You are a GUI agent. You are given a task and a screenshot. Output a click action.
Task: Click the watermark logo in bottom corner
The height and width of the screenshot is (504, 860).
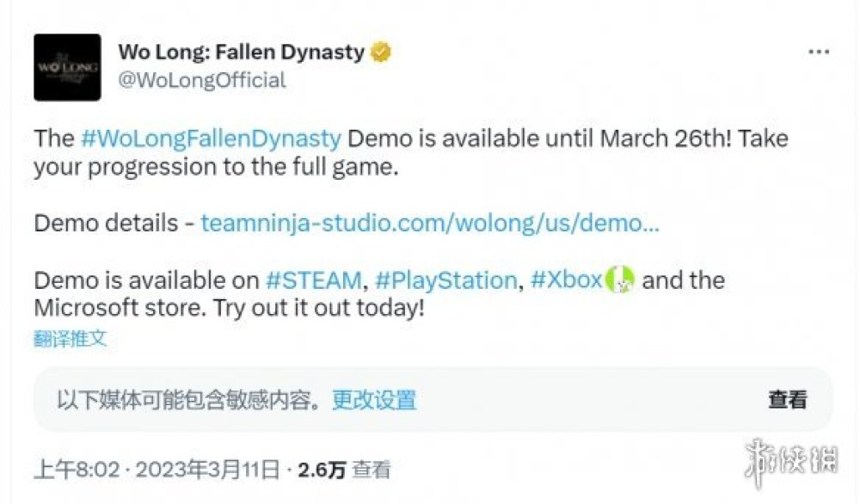click(x=790, y=458)
